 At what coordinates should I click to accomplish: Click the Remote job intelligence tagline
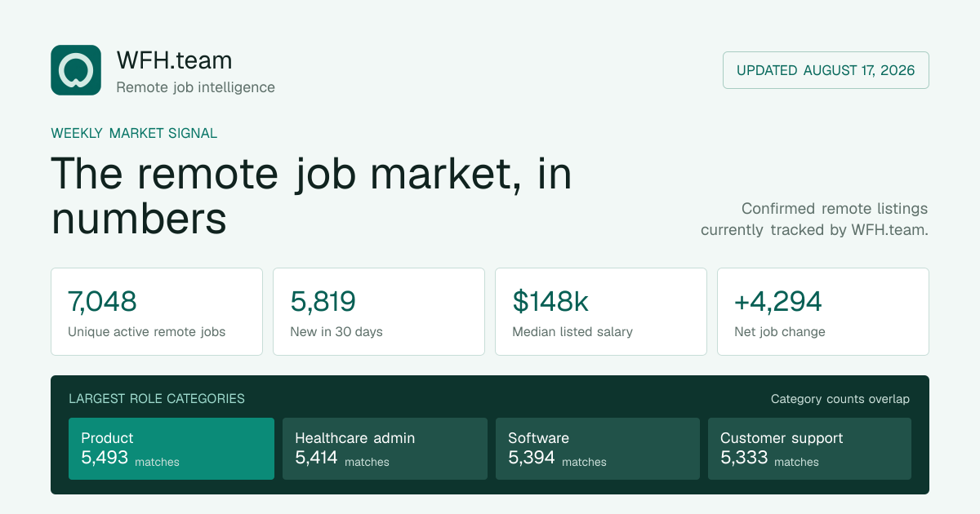click(195, 87)
